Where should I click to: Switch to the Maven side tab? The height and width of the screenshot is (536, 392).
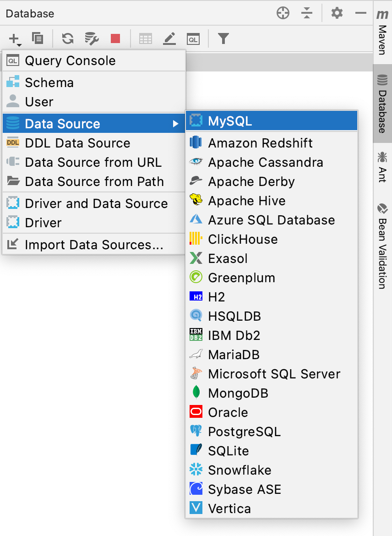pos(382,32)
